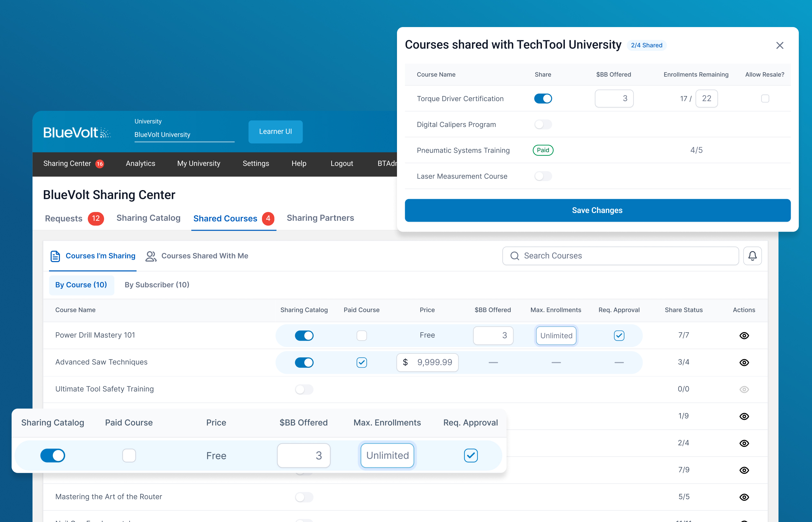This screenshot has height=522, width=812.
Task: Check the Paid Course box in the zoomed callout
Action: 129,456
